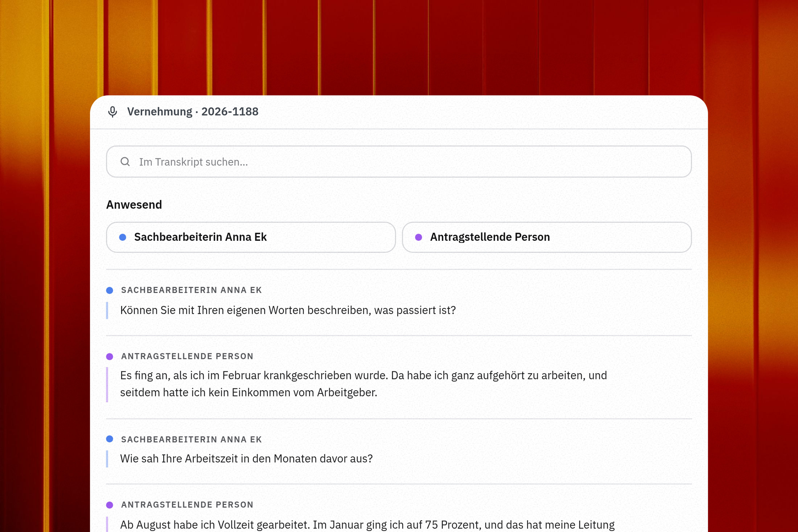This screenshot has height=532, width=798.
Task: Click blue speaker dot beside Arbeitszeit question
Action: 110,439
